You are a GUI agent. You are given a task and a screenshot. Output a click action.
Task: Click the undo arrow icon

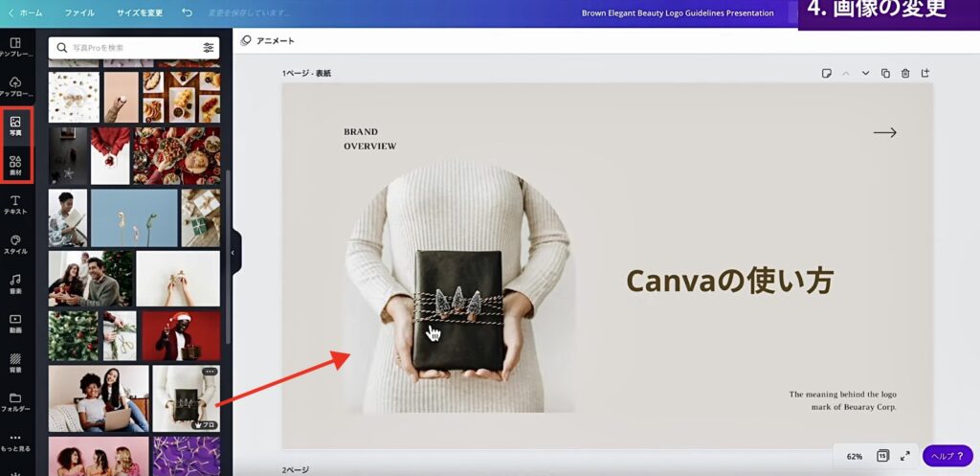coord(187,12)
